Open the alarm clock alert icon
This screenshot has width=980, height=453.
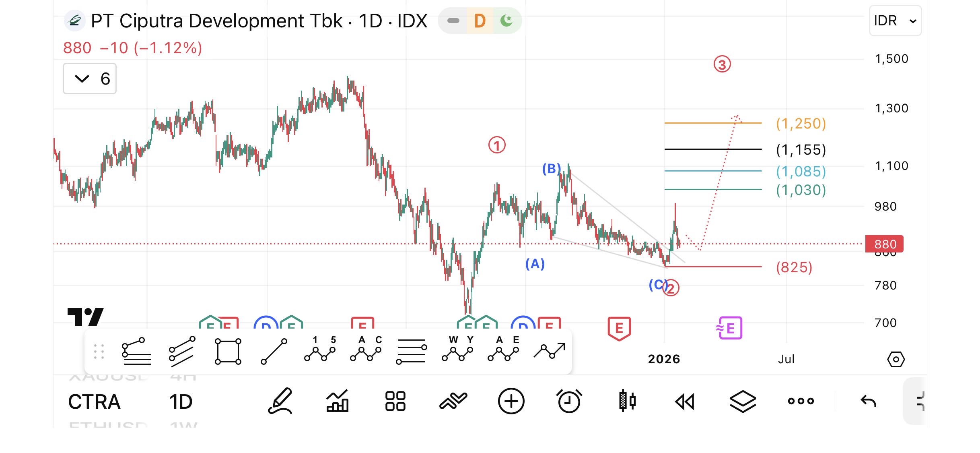point(569,401)
